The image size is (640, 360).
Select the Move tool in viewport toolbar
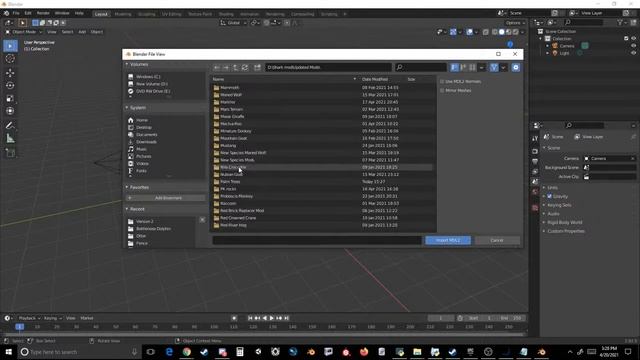point(10,73)
